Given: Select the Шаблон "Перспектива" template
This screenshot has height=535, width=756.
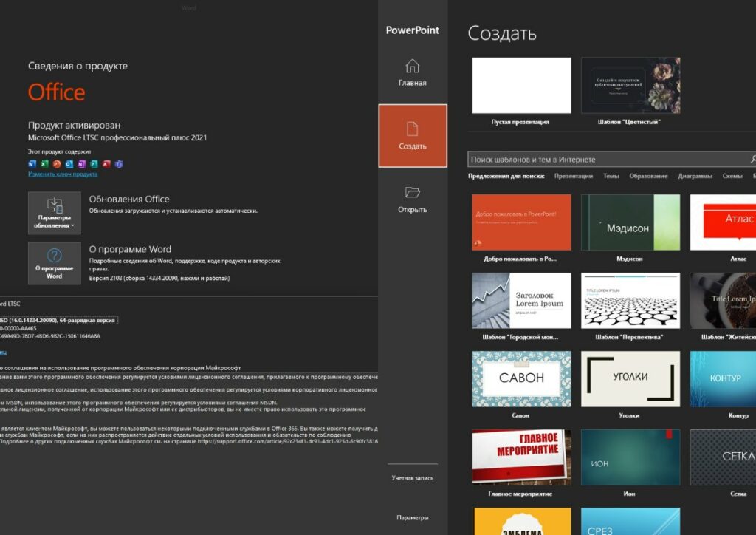Looking at the screenshot, I should click(x=630, y=301).
